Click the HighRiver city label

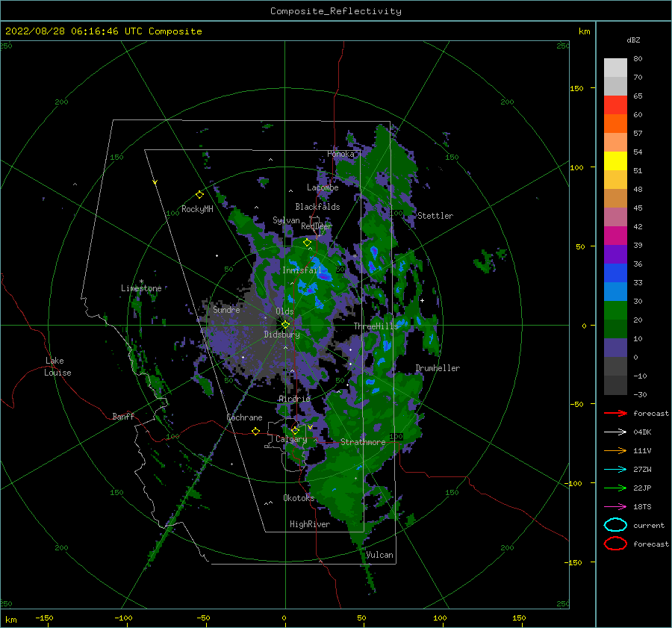tap(310, 524)
